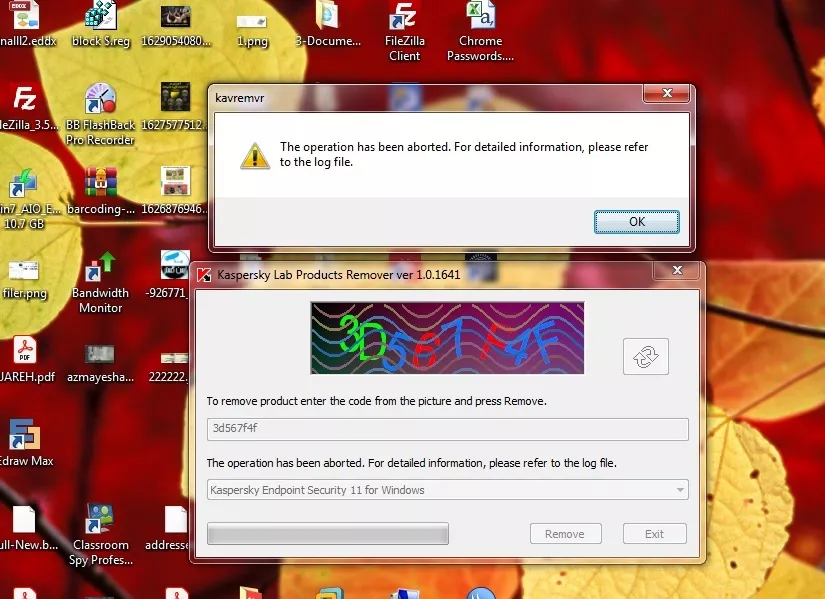Select the -926771 file icon
825x599 pixels.
(x=168, y=275)
